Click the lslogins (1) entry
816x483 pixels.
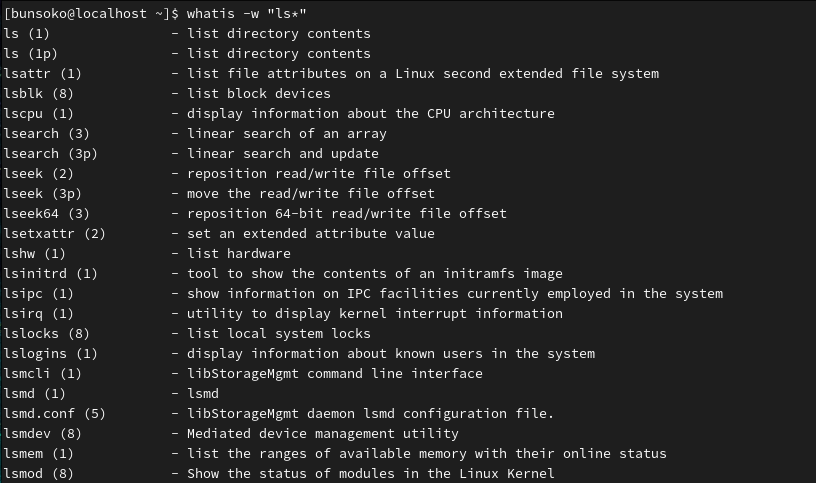tap(50, 354)
